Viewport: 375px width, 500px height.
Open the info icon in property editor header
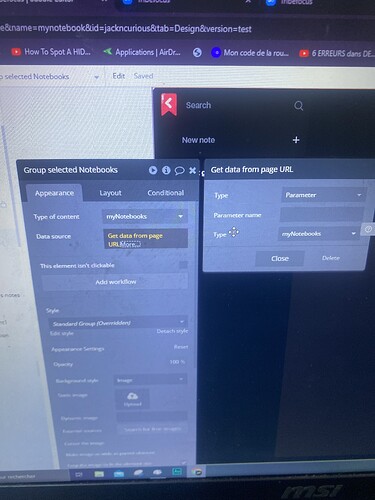click(166, 170)
